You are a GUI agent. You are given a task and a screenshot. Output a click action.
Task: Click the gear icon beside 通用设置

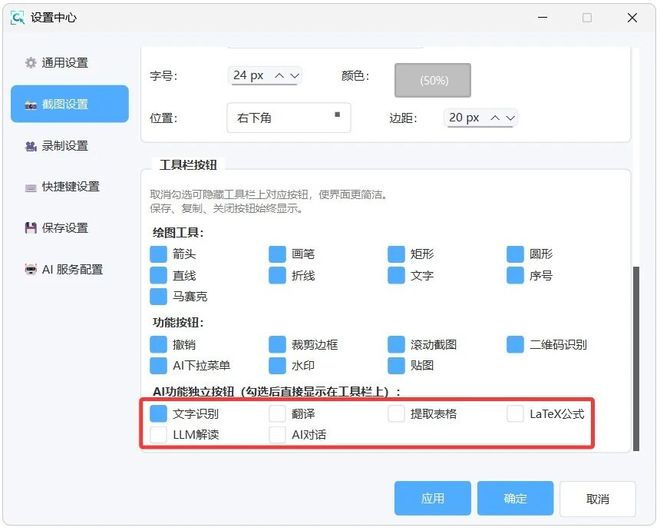coord(31,63)
